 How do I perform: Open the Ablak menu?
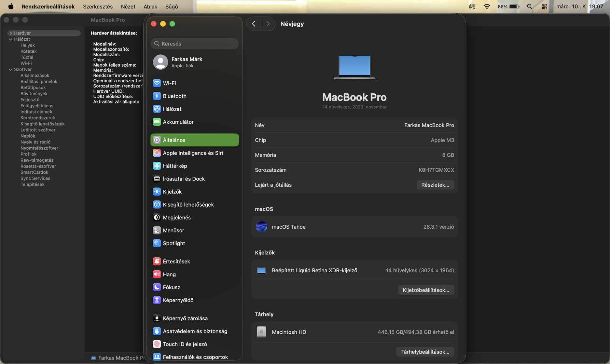(150, 7)
